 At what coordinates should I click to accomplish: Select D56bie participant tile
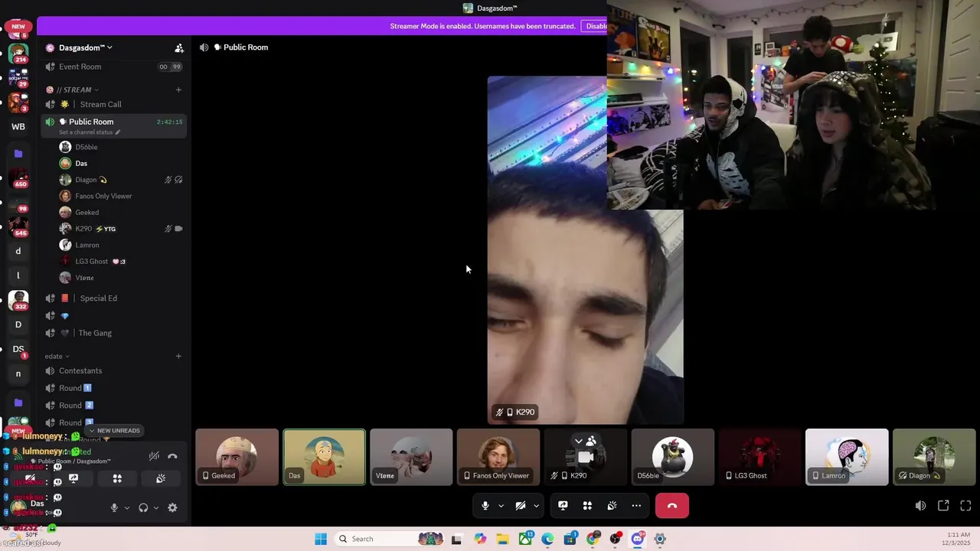[x=672, y=457]
